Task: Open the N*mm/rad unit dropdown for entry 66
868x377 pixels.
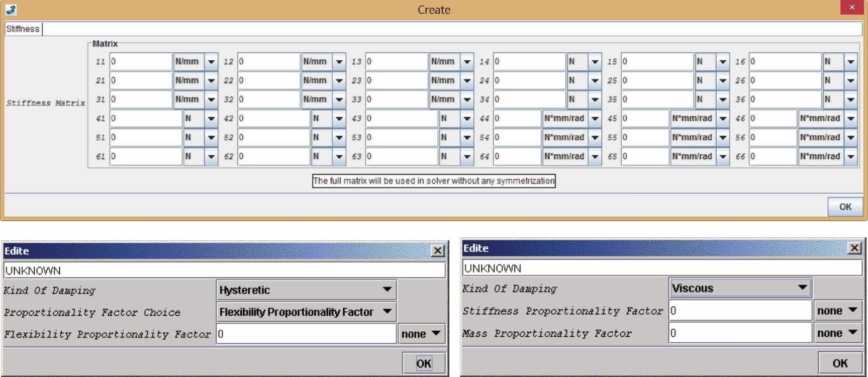Action: (x=850, y=157)
